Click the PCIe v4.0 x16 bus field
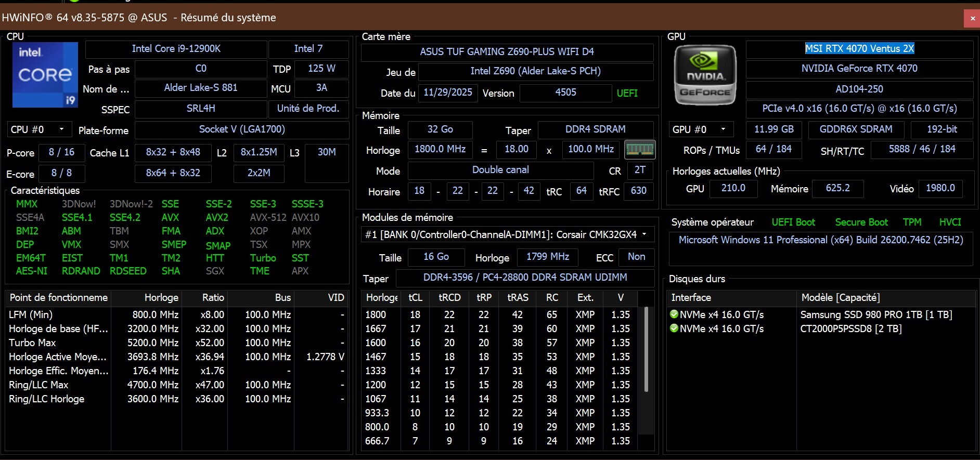 (859, 109)
